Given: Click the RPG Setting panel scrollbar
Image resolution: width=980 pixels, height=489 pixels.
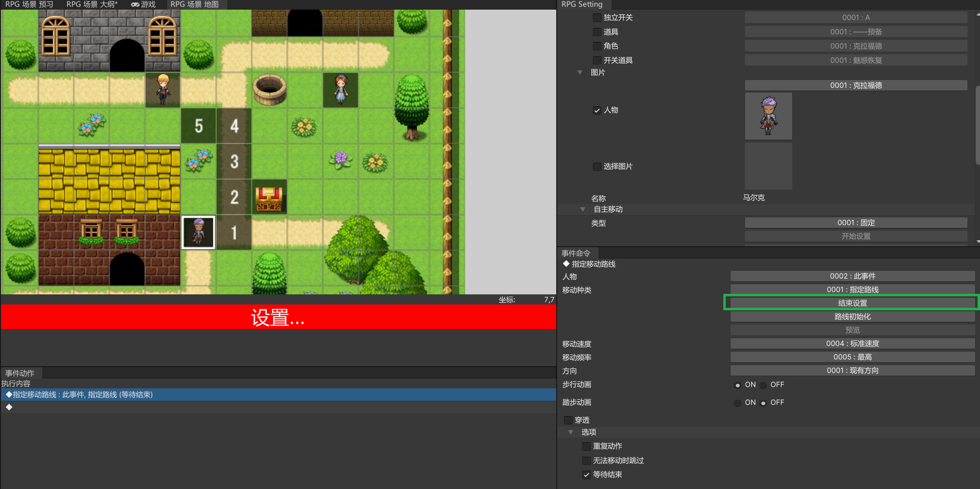Looking at the screenshot, I should click(x=977, y=125).
